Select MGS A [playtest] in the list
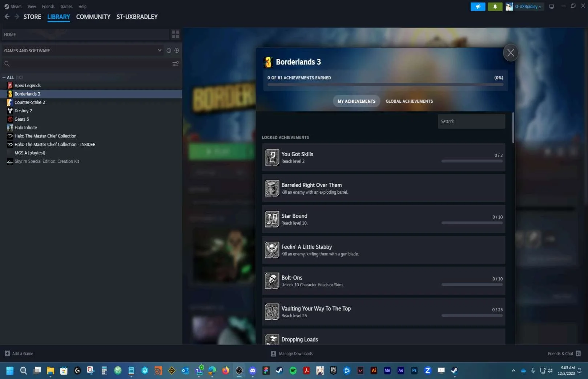588x379 pixels. [x=92, y=153]
